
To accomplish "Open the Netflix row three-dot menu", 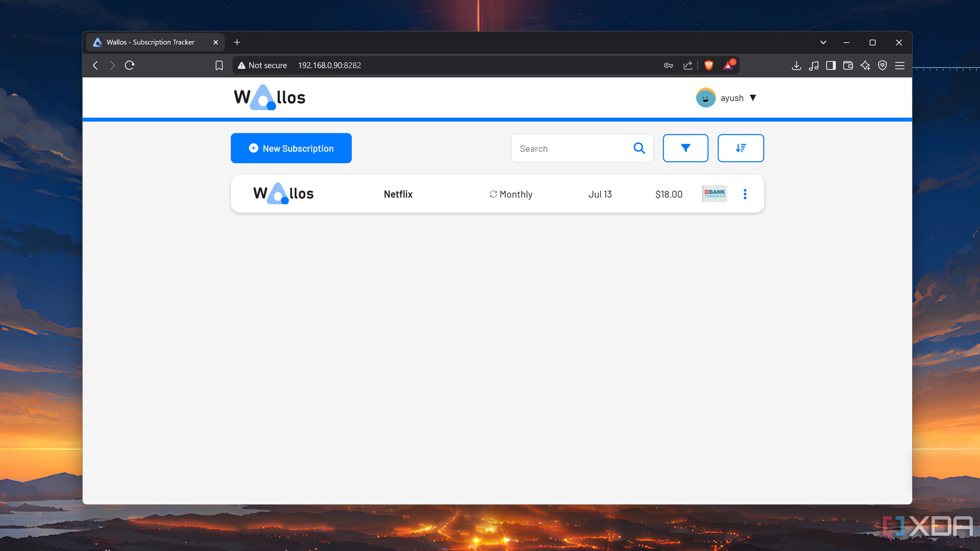I will tap(745, 194).
